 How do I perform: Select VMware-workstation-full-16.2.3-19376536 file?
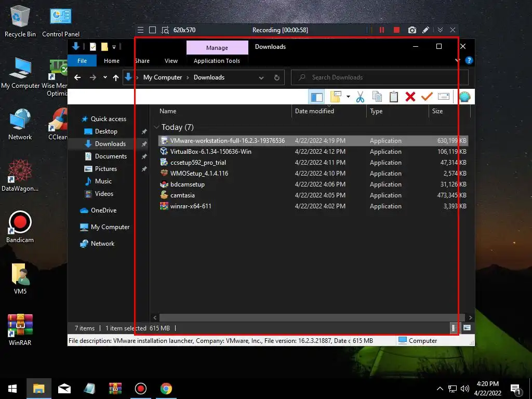(313, 140)
